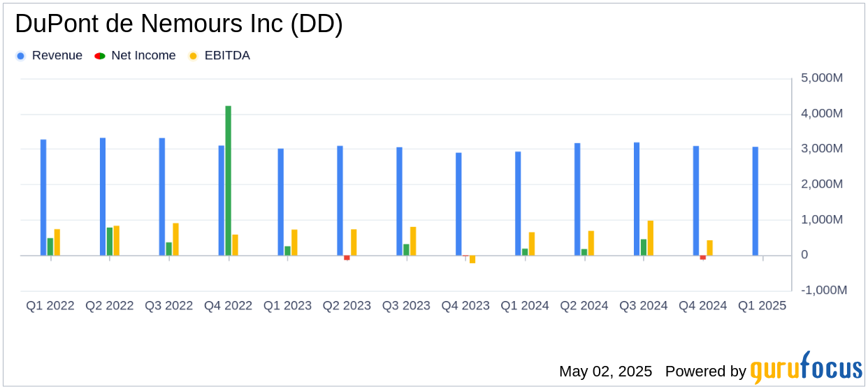Viewport: 868px width, 389px height.
Task: Click the 1,000M y-axis value
Action: point(822,219)
